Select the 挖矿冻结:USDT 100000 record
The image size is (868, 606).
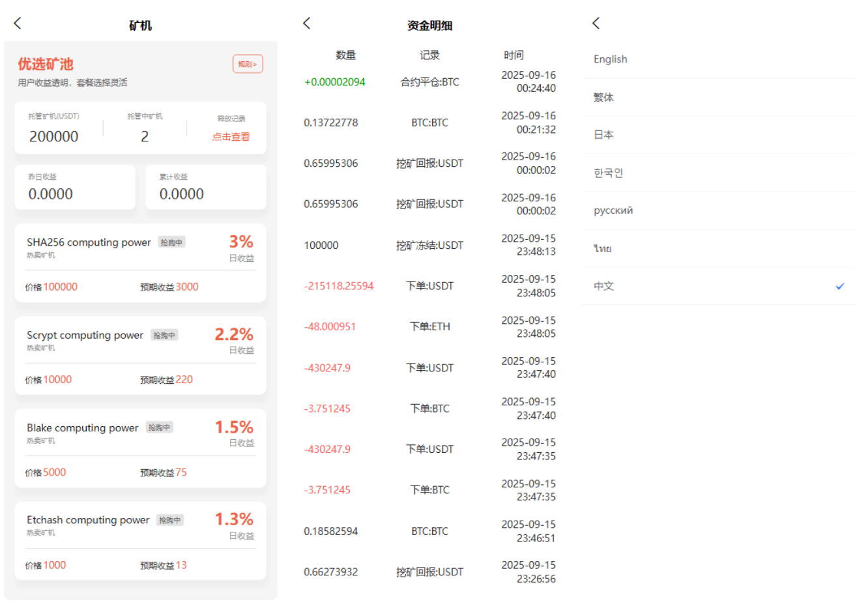point(429,246)
